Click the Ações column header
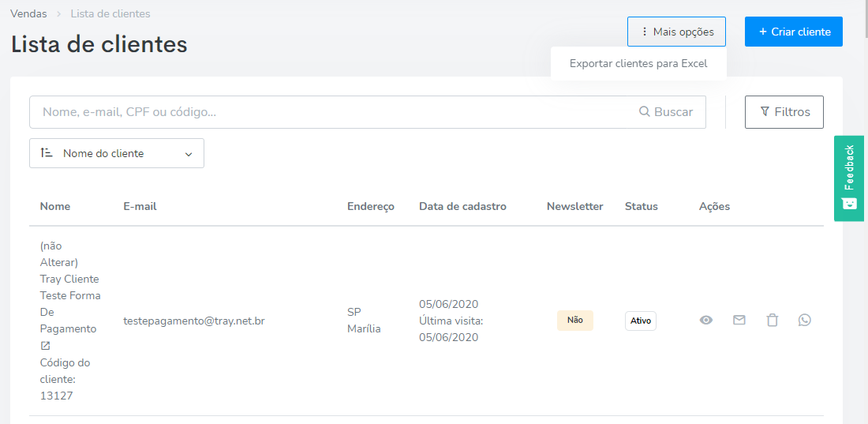The image size is (868, 424). tap(715, 207)
